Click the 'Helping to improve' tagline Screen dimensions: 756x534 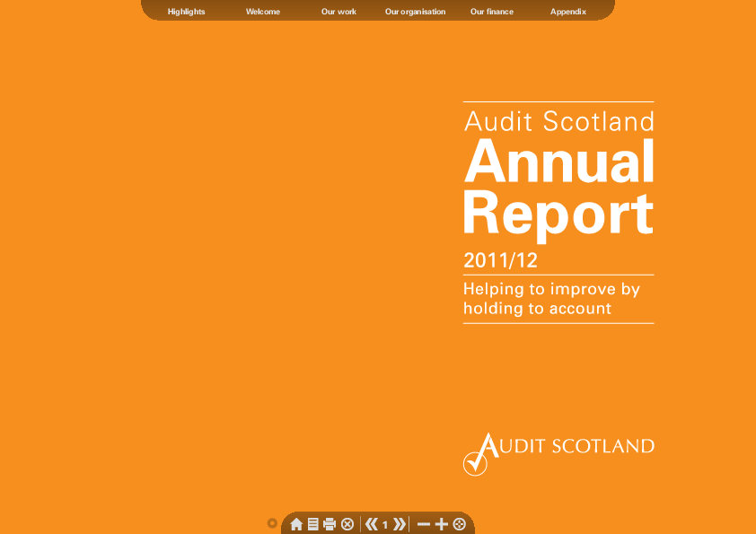pyautogui.click(x=551, y=299)
